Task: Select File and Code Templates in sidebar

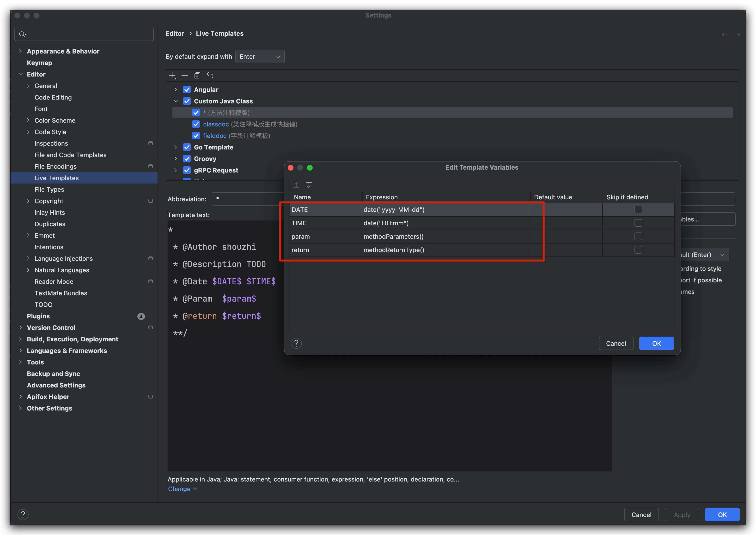Action: pos(70,155)
